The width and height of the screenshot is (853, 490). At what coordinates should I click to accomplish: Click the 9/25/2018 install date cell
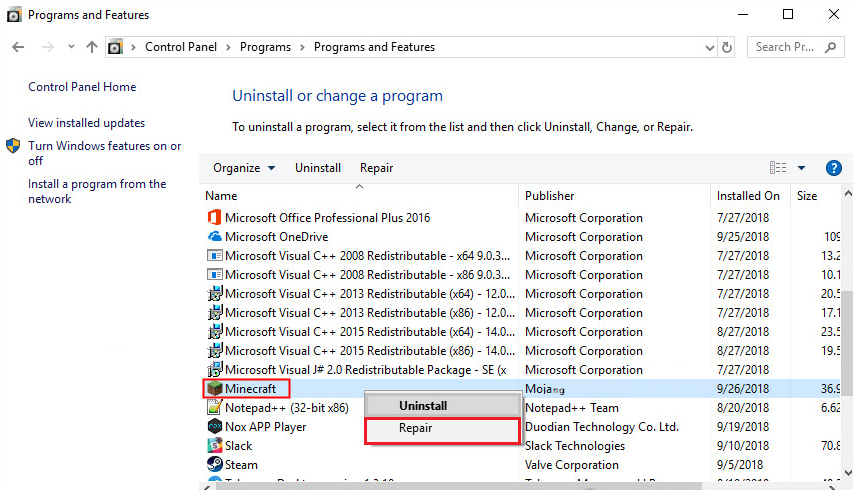(743, 237)
